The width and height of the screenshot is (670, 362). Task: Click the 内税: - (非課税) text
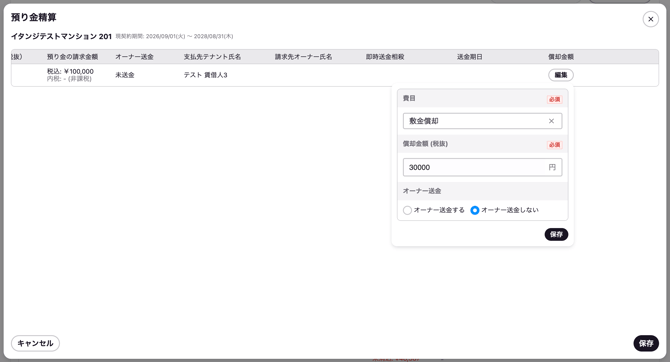coord(69,79)
